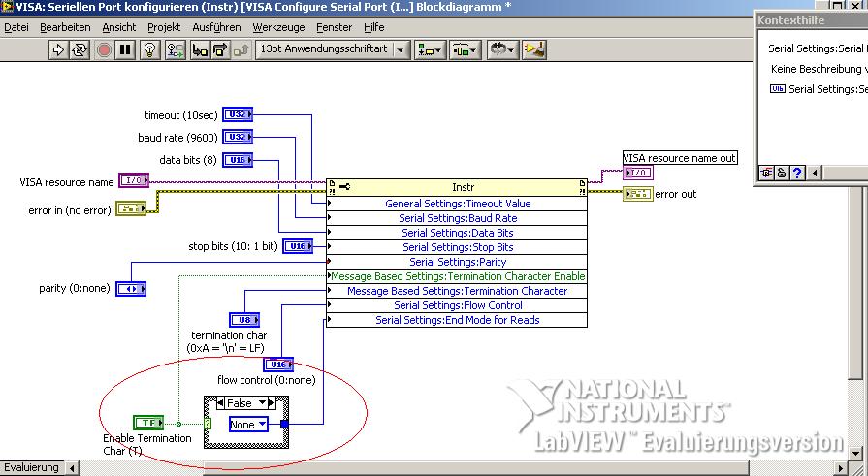This screenshot has width=868, height=476.
Task: Click the Clean Up Diagram icon
Action: coord(534,49)
